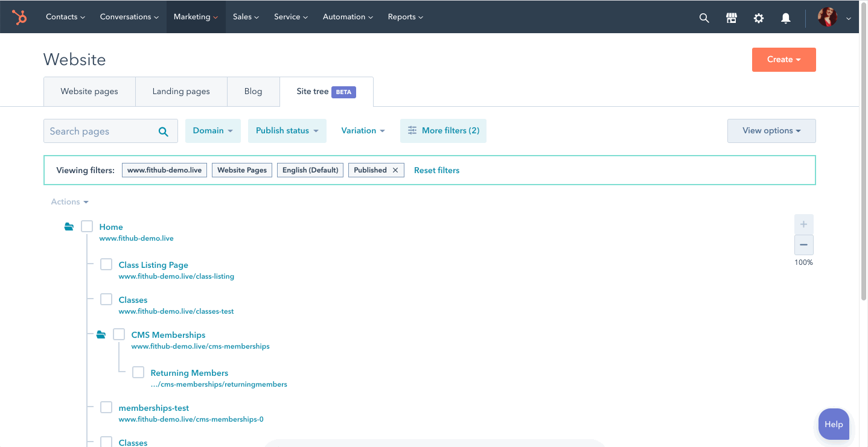
Task: Open the Domain filter dropdown
Action: point(212,131)
